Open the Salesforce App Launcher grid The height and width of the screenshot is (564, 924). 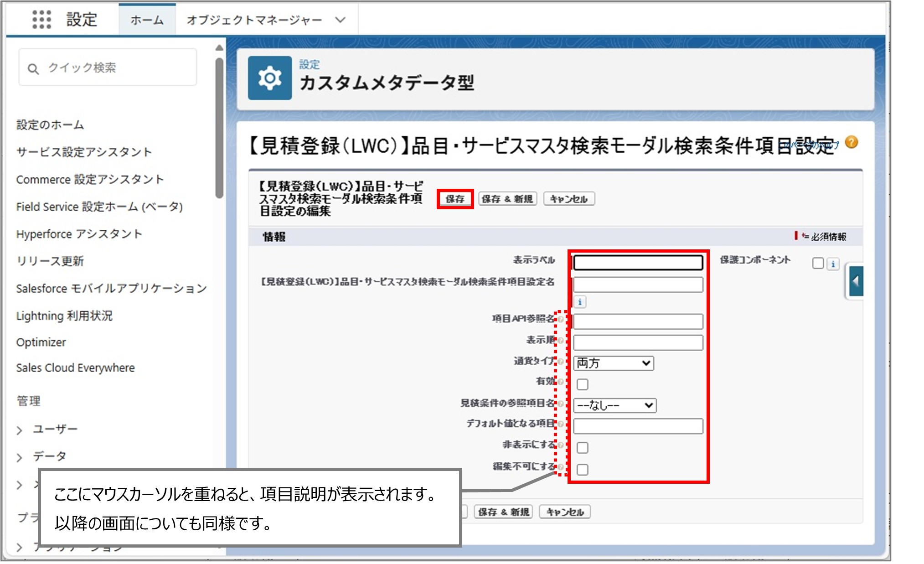tap(41, 19)
